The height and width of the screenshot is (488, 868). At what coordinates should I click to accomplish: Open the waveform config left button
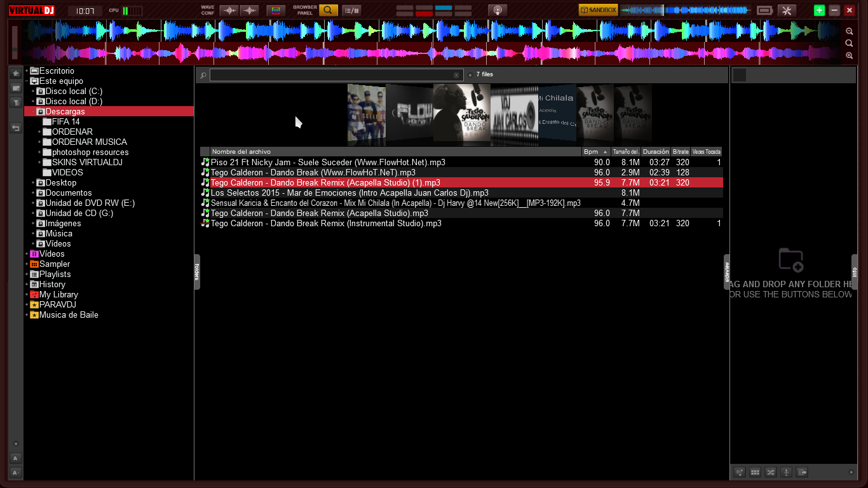pos(229,10)
